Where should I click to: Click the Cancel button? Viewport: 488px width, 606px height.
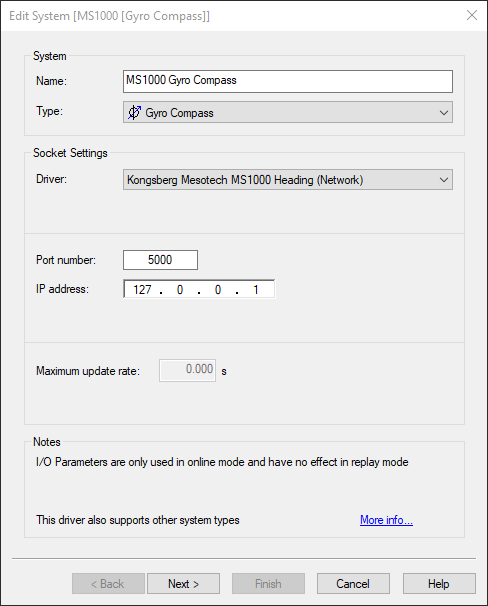[353, 584]
